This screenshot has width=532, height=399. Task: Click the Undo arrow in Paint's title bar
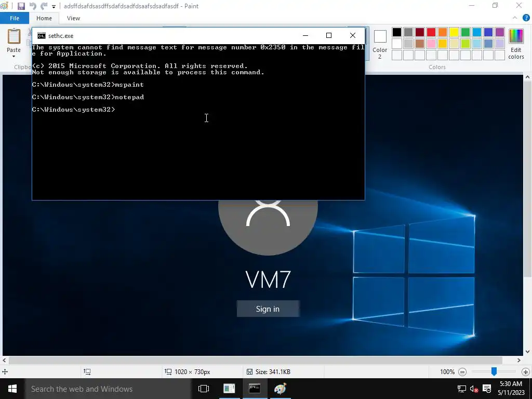tap(33, 6)
